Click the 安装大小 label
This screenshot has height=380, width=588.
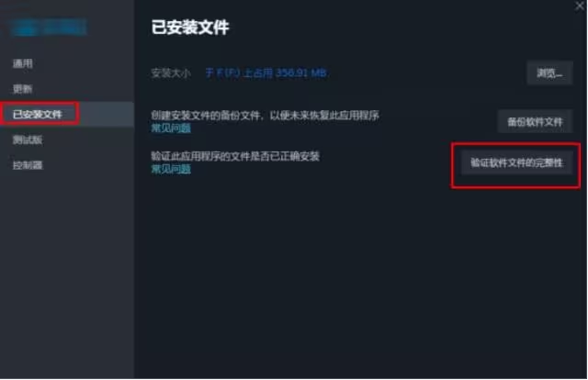click(171, 73)
